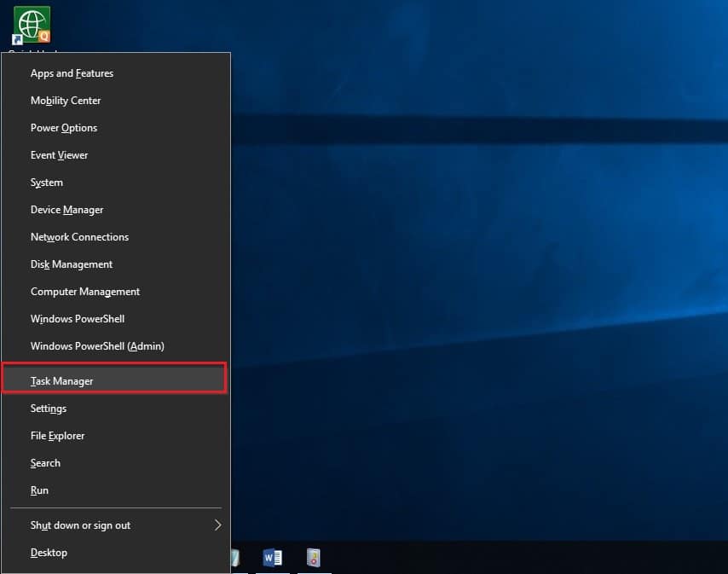The width and height of the screenshot is (728, 574).
Task: Open the Run dialog entry
Action: tap(116, 490)
